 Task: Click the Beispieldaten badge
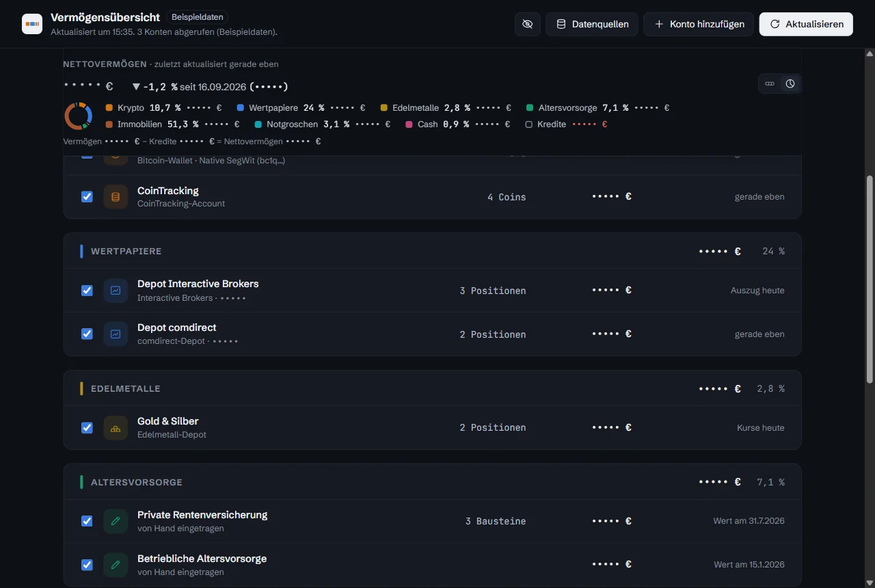tap(197, 17)
